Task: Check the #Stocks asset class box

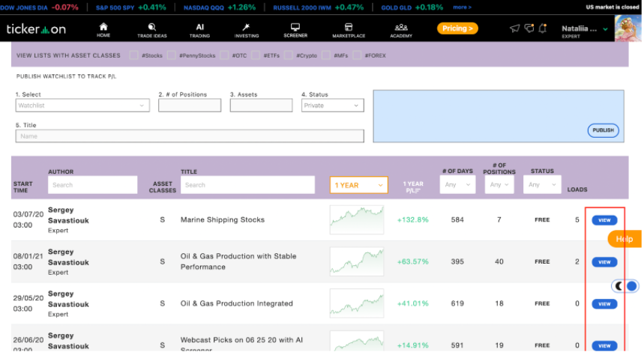Action: tap(133, 55)
